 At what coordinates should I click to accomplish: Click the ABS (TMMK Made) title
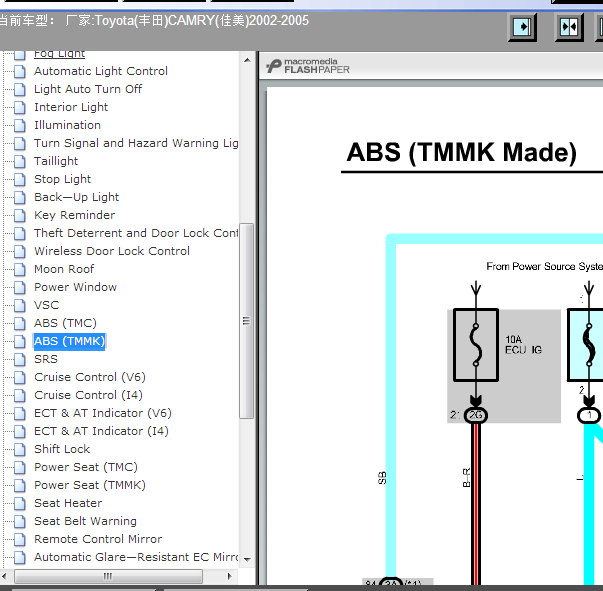click(461, 152)
